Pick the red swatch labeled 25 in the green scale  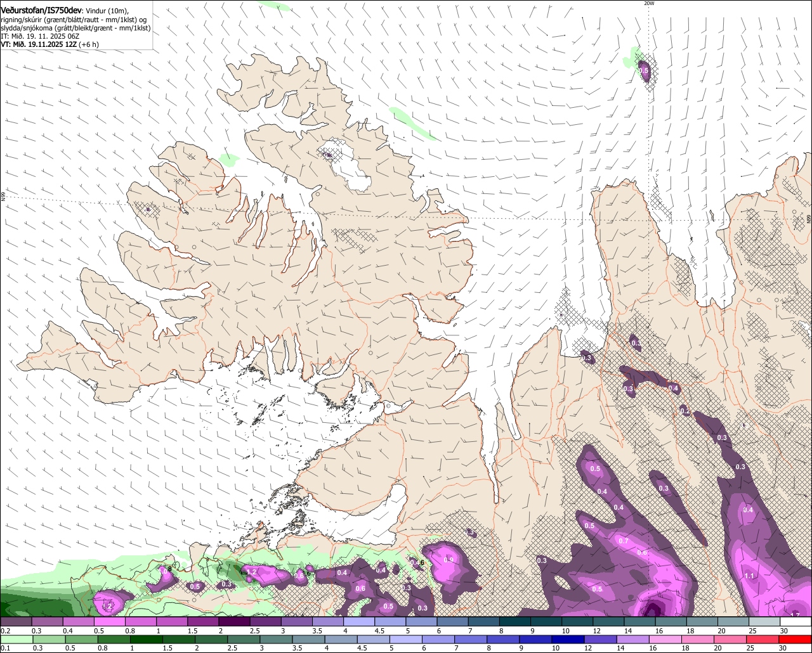(763, 639)
